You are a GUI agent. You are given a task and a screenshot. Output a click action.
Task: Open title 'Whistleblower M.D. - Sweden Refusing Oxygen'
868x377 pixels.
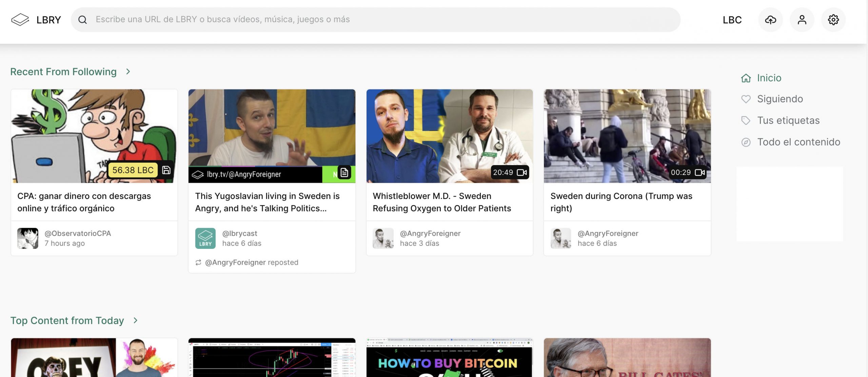tap(441, 202)
